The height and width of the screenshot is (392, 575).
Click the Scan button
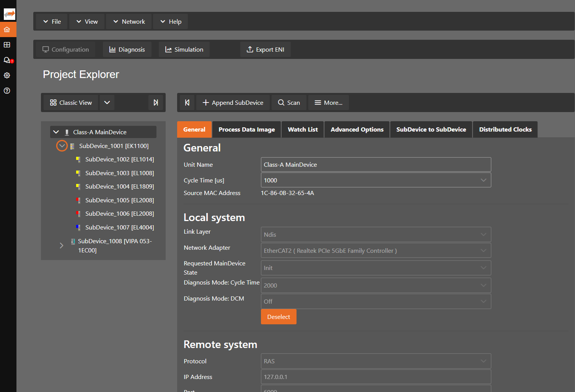(289, 102)
